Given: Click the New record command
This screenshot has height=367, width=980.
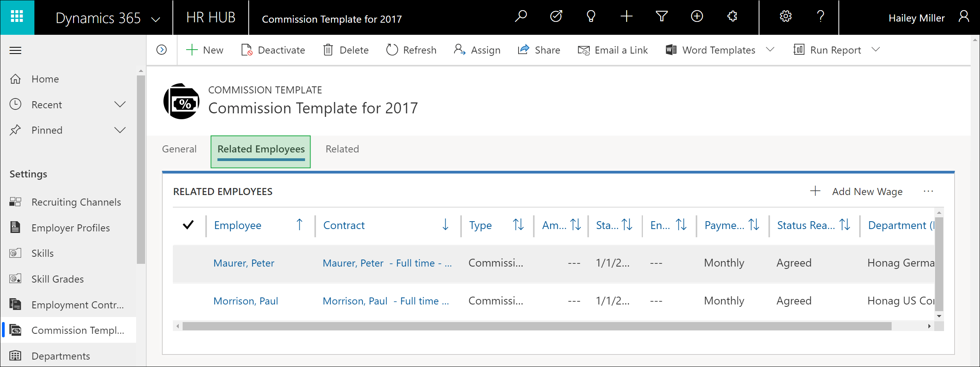Looking at the screenshot, I should point(205,50).
